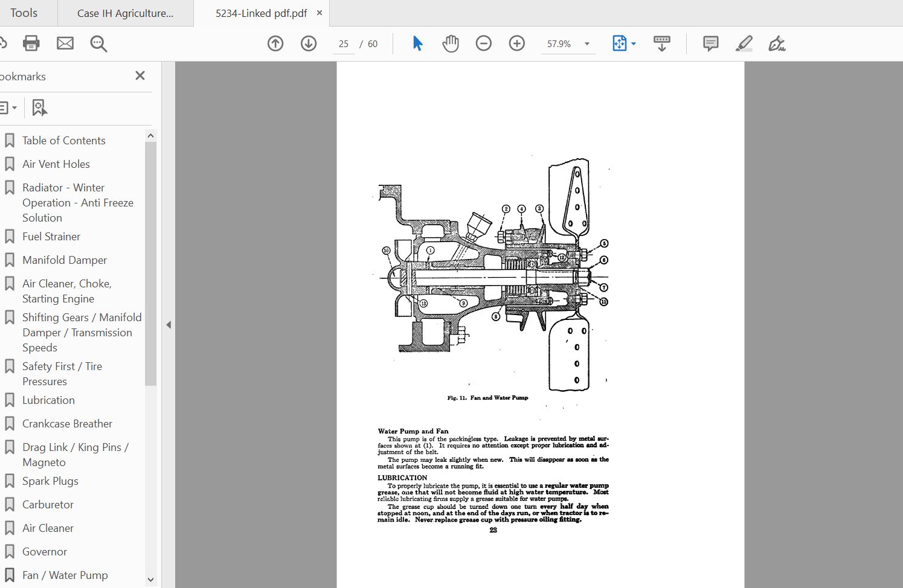
Task: Click the Print file icon
Action: pos(31,43)
